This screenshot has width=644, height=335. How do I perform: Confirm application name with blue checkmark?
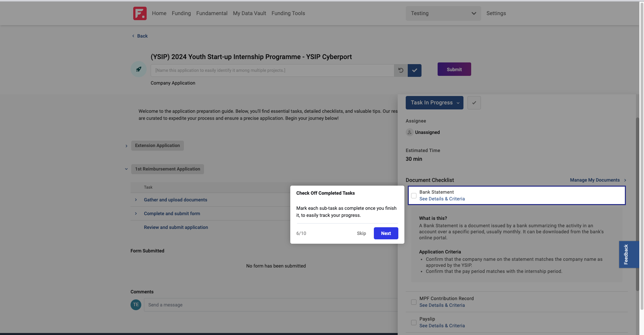[414, 70]
